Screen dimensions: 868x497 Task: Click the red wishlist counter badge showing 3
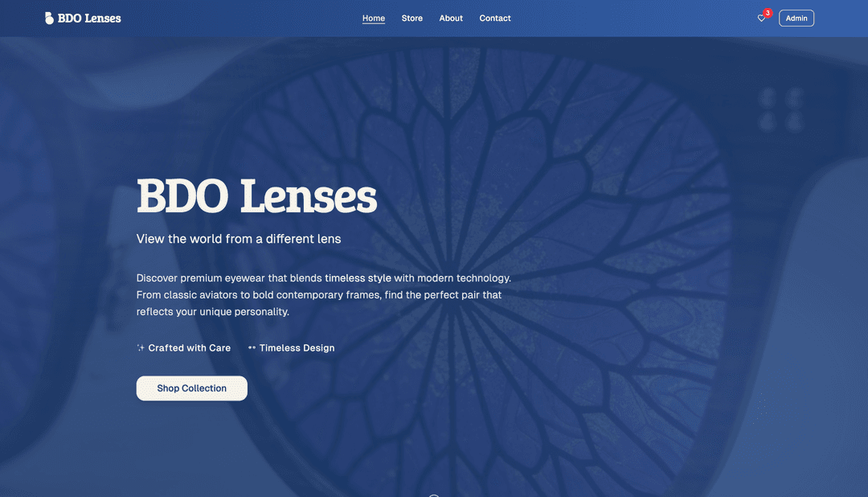[767, 12]
